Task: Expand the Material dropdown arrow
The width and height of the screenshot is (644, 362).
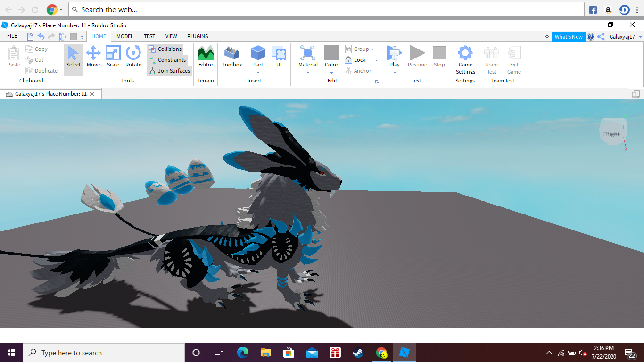Action: pyautogui.click(x=308, y=73)
